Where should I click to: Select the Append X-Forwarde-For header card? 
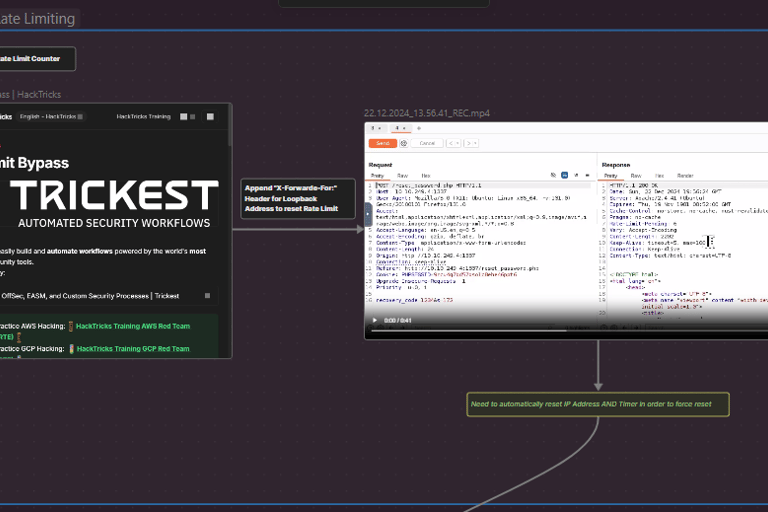pyautogui.click(x=298, y=198)
